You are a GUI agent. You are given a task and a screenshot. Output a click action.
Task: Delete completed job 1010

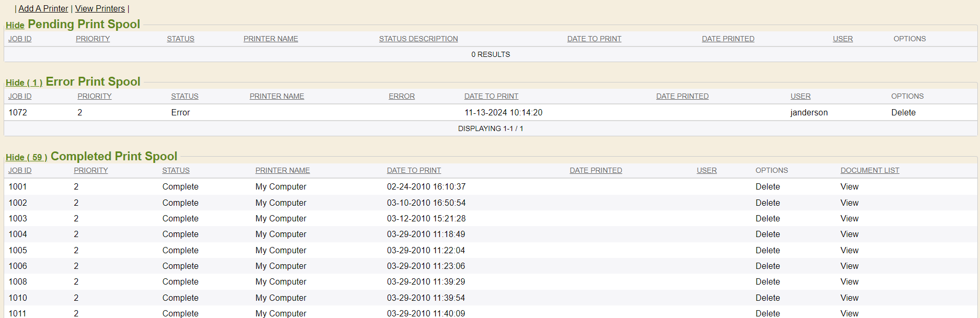[767, 298]
